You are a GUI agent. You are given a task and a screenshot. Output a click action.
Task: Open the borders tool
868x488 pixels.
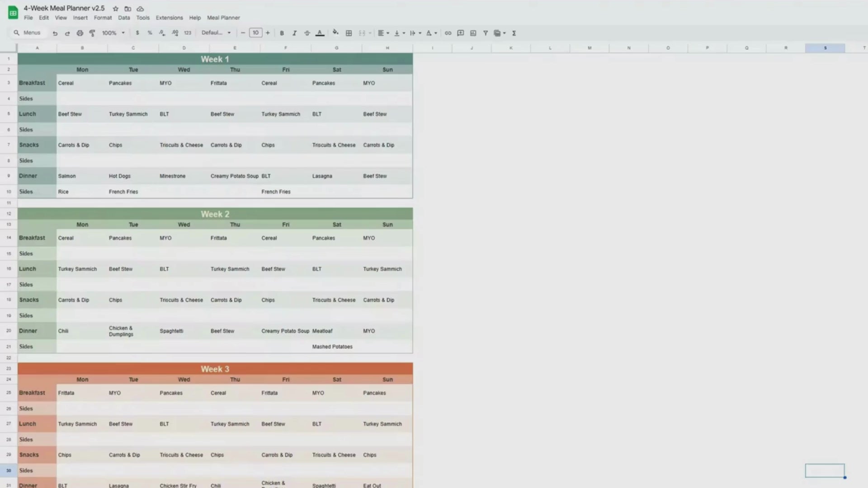point(349,33)
